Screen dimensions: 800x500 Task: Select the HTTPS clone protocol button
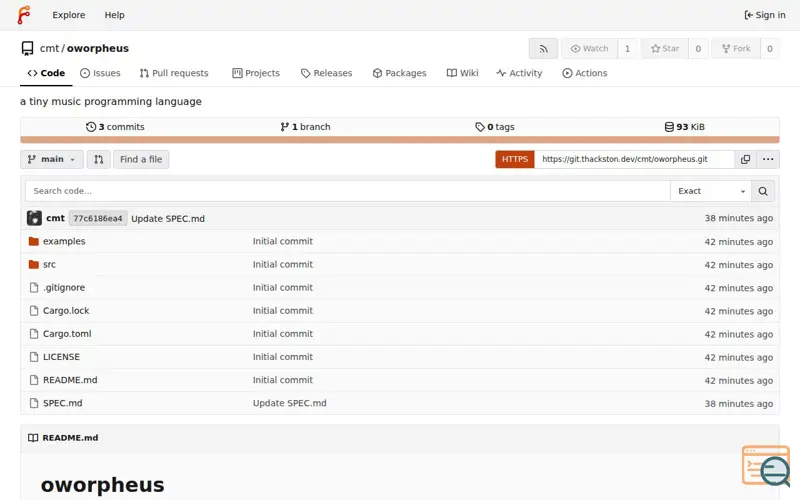tap(515, 159)
